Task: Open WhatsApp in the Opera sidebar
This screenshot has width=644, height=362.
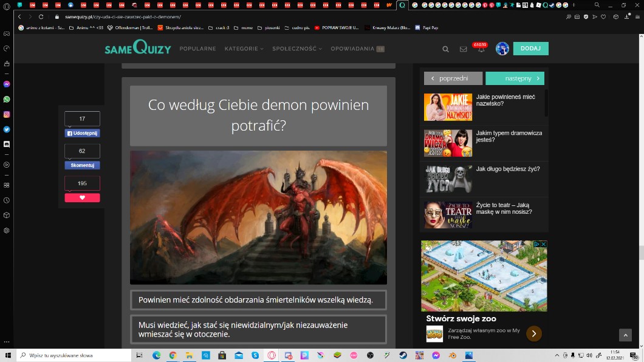Action: pyautogui.click(x=7, y=99)
